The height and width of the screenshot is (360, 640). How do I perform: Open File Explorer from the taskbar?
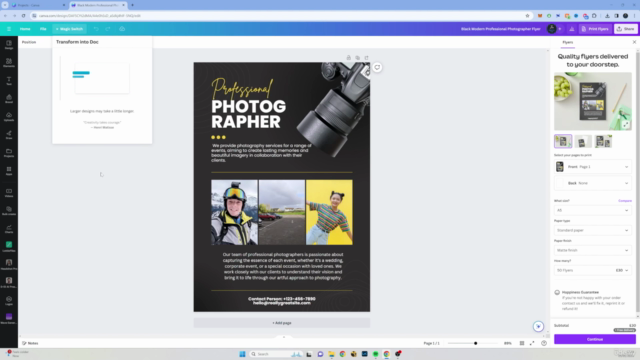click(x=331, y=354)
